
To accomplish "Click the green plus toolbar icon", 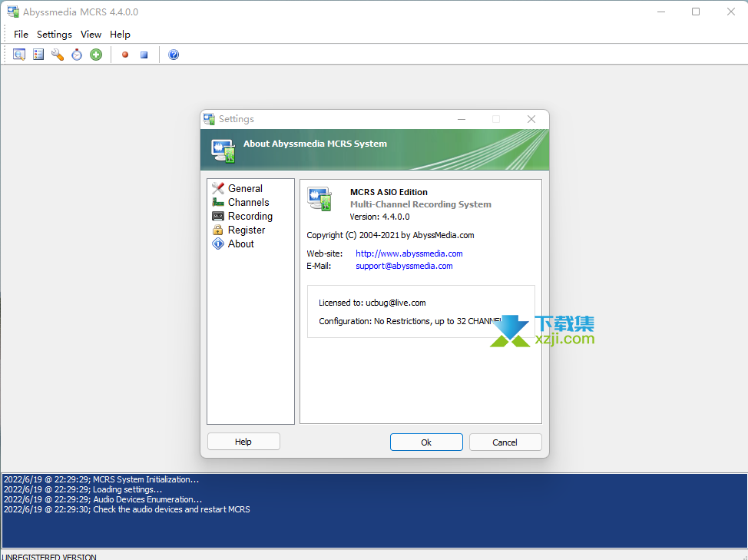I will [x=96, y=55].
